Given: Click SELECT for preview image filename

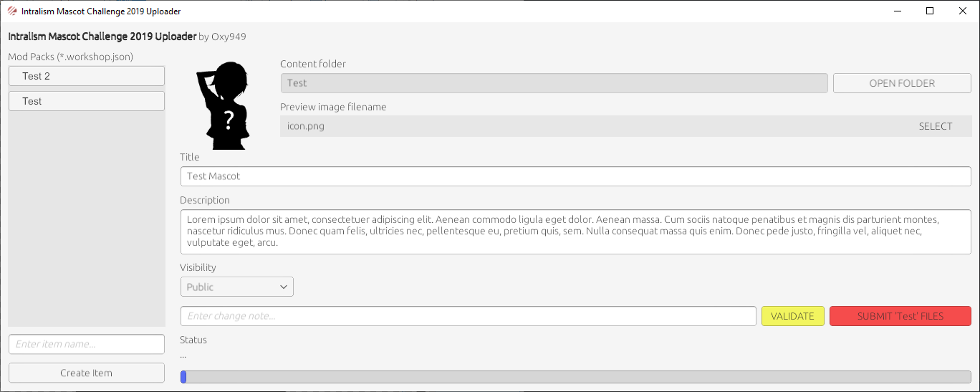Looking at the screenshot, I should click(x=936, y=126).
